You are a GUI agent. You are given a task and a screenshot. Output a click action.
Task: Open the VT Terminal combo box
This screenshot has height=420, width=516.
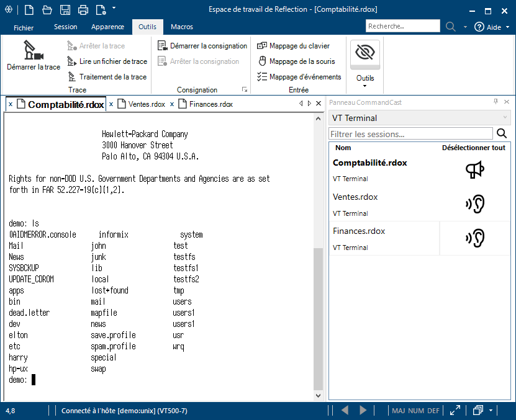tap(420, 118)
